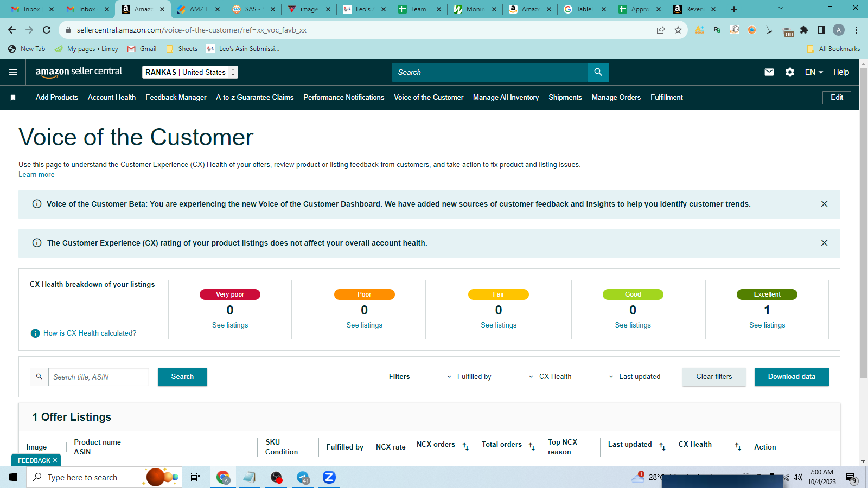Reload the page with browser refresh icon
This screenshot has height=488, width=868.
click(x=47, y=30)
